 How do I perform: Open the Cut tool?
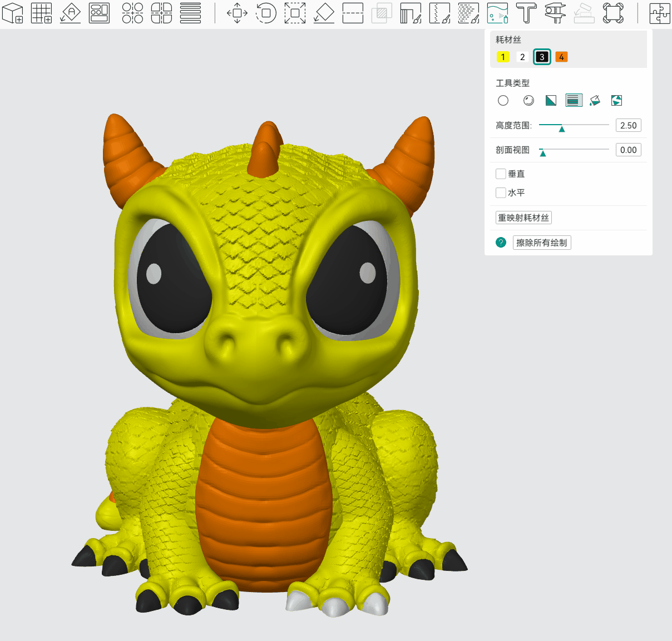point(353,13)
